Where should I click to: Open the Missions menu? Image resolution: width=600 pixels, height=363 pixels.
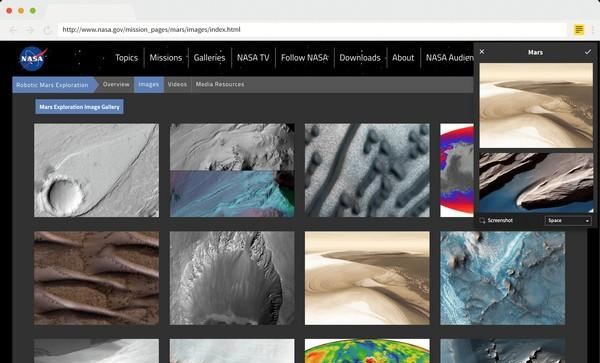point(166,58)
